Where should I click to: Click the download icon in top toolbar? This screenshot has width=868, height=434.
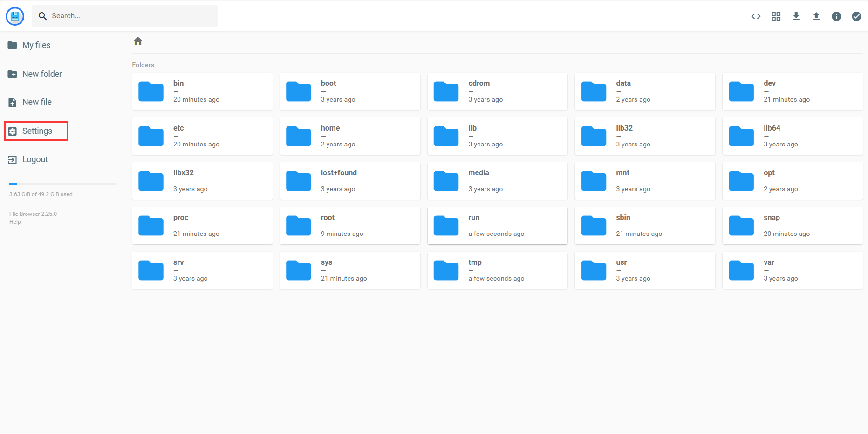click(796, 16)
